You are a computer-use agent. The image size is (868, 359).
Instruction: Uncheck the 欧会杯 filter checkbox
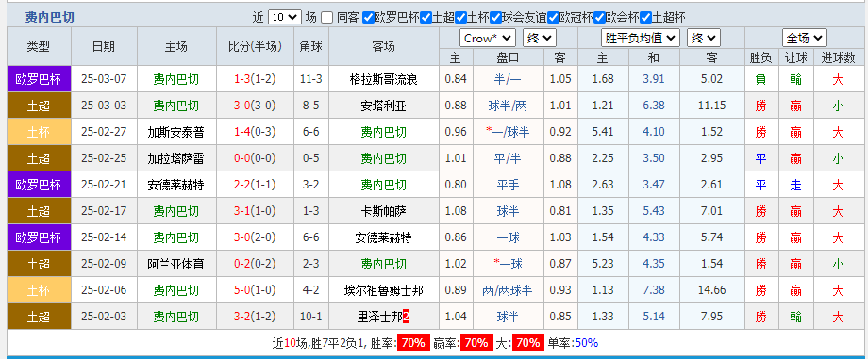click(x=599, y=18)
